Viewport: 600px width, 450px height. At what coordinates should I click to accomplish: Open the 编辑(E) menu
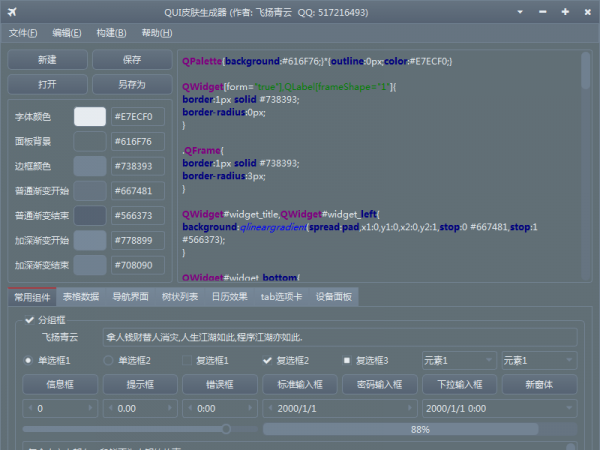coord(68,33)
